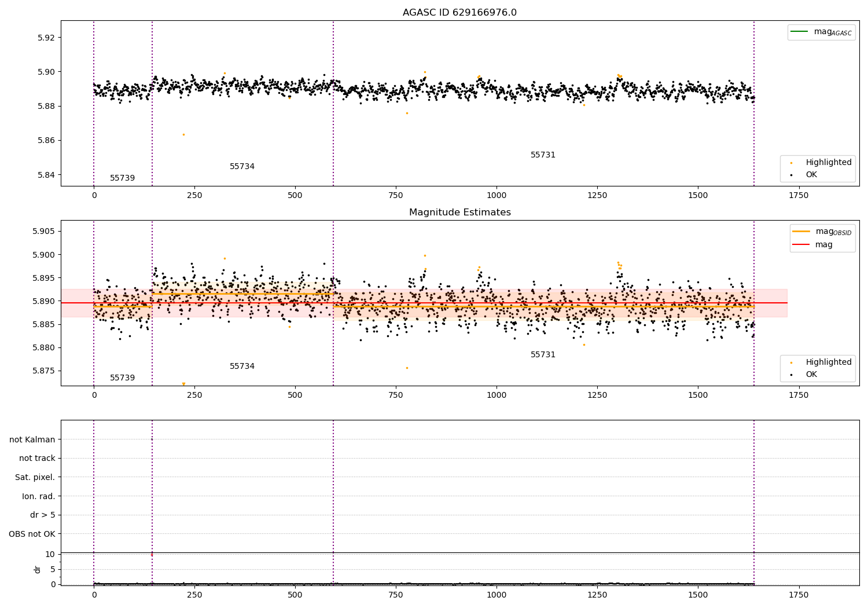
Task: Click the red 'mag' legend line swatch
Action: tap(801, 244)
